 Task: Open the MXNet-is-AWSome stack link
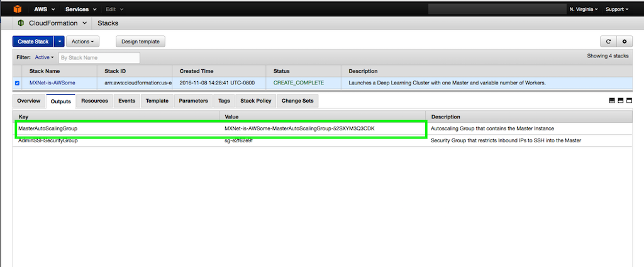tap(52, 82)
